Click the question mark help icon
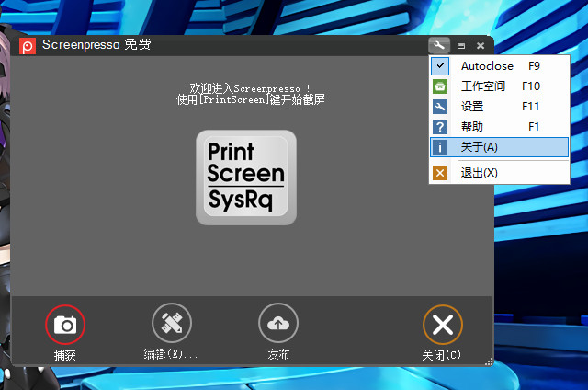Image resolution: width=588 pixels, height=390 pixels. (440, 127)
